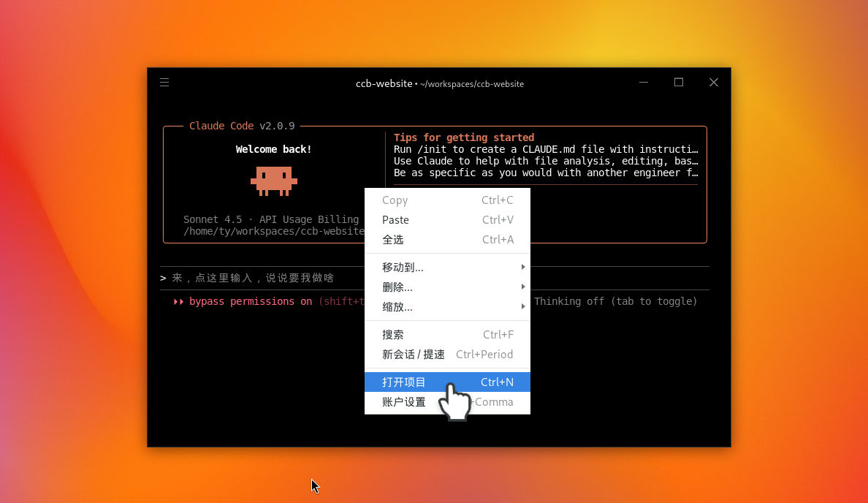The height and width of the screenshot is (503, 868).
Task: Click the Claude robot mascot icon
Action: (273, 181)
